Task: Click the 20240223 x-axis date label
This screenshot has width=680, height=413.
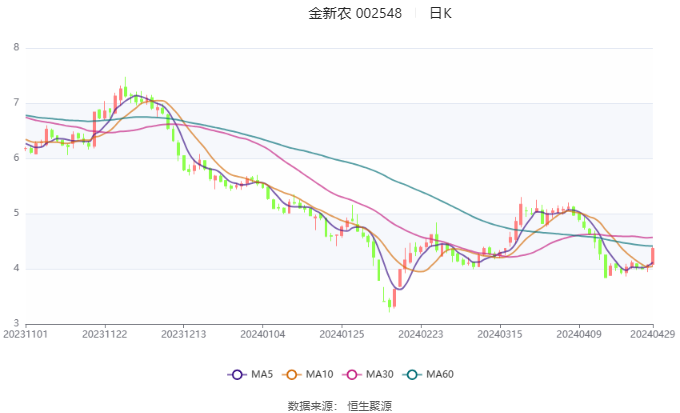Action: tap(421, 334)
